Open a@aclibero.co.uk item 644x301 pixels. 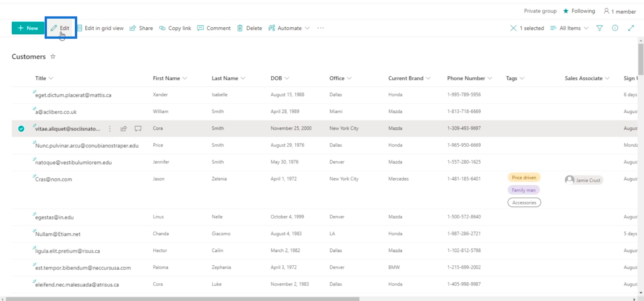pyautogui.click(x=56, y=112)
